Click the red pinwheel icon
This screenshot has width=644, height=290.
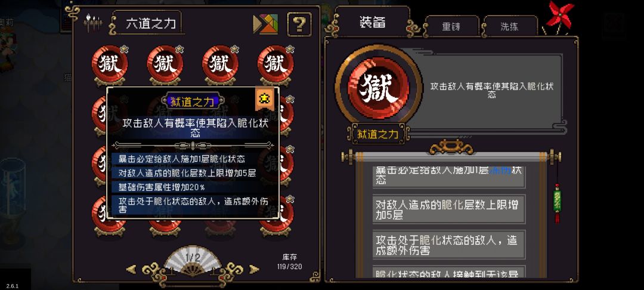[560, 16]
